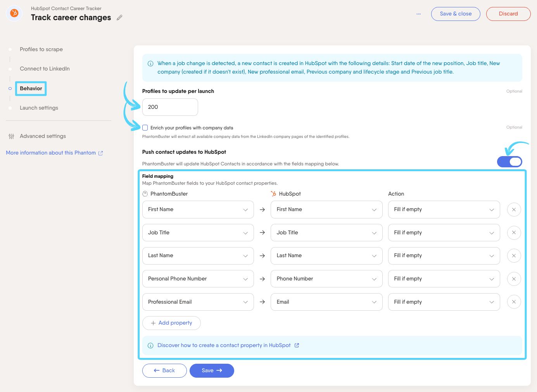Open HubSpot Last Name dropdown
Screen dimensions: 537x392
click(x=327, y=256)
